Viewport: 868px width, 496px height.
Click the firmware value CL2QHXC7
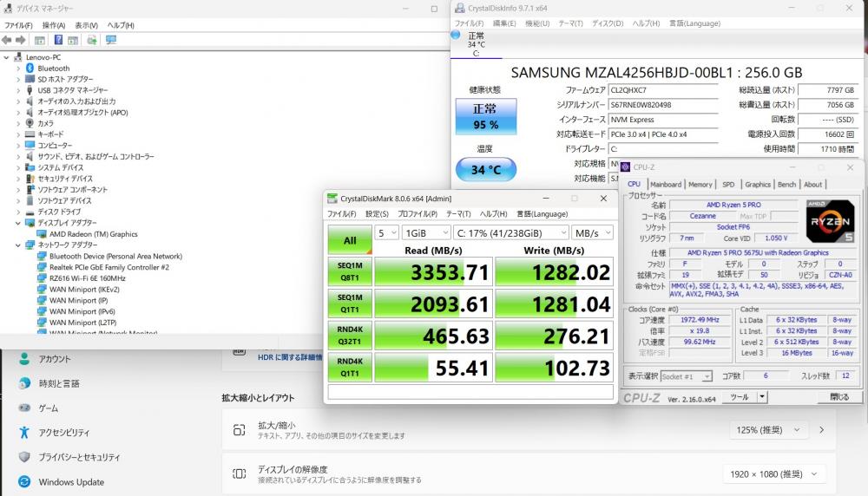[663, 90]
